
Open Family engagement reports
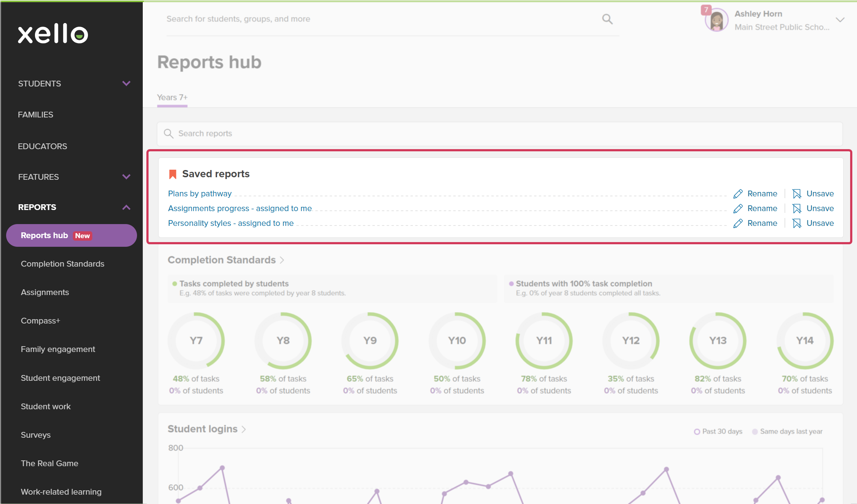[58, 349]
